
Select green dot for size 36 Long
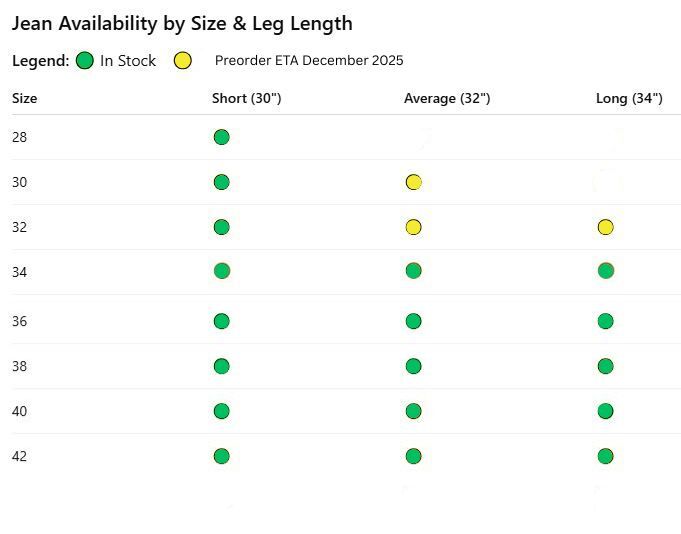pos(605,321)
